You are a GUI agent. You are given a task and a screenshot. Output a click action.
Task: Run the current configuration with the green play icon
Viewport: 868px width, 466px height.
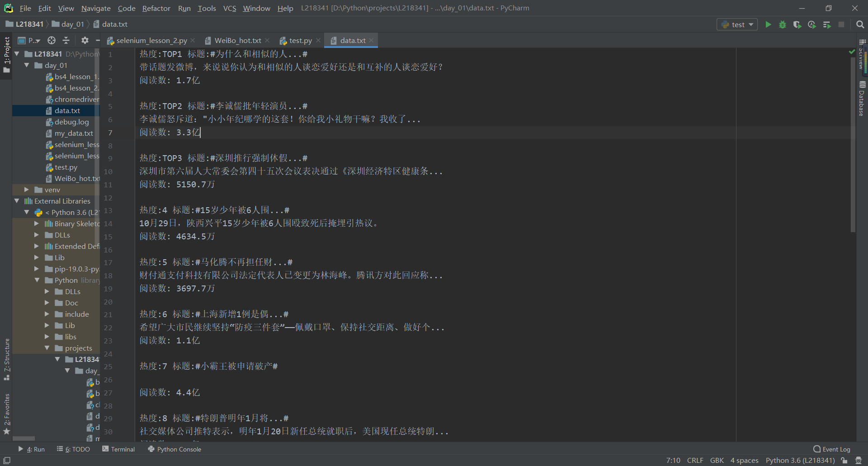(768, 24)
